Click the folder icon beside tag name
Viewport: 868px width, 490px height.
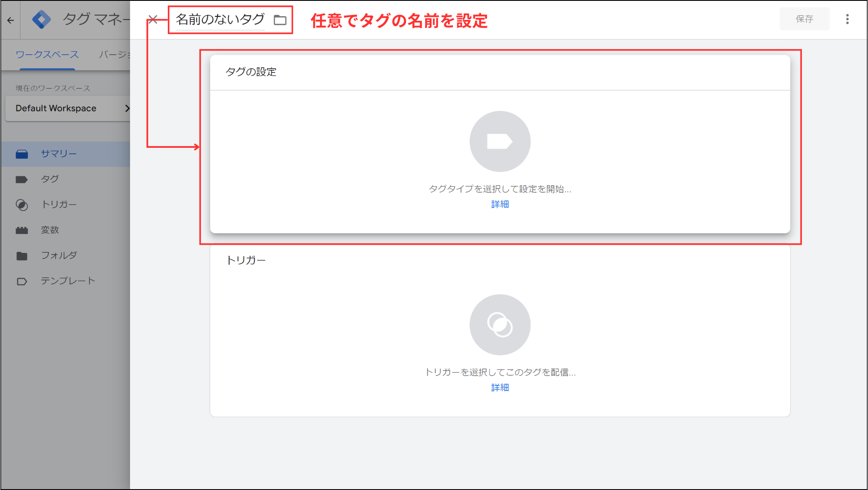[280, 20]
